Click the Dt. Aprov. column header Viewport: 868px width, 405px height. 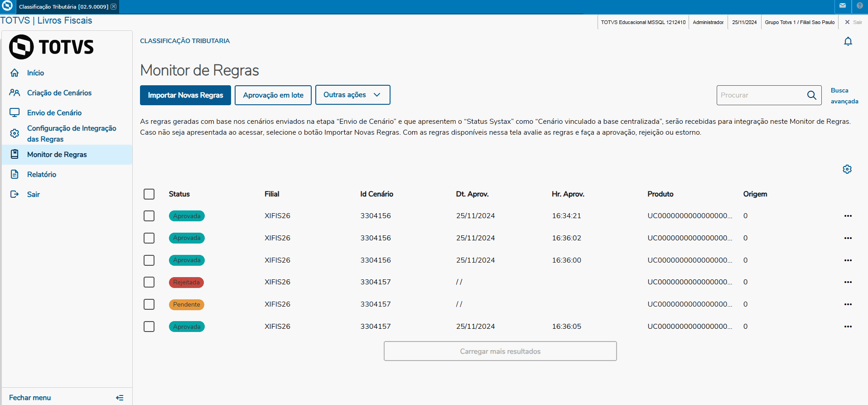(472, 194)
